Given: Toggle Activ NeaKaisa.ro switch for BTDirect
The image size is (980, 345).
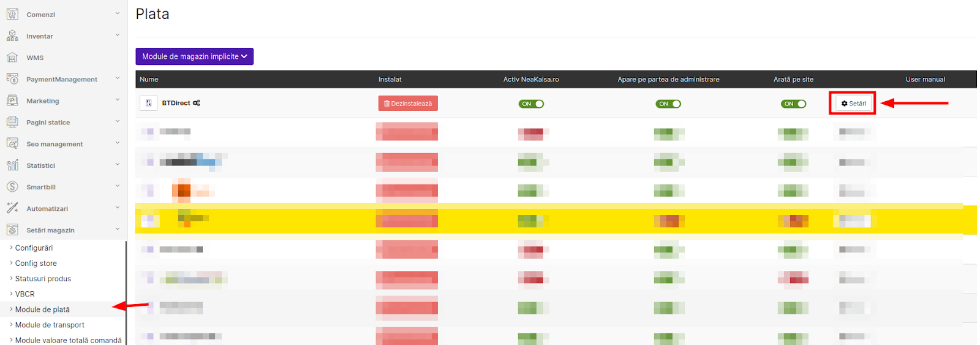Looking at the screenshot, I should (531, 104).
